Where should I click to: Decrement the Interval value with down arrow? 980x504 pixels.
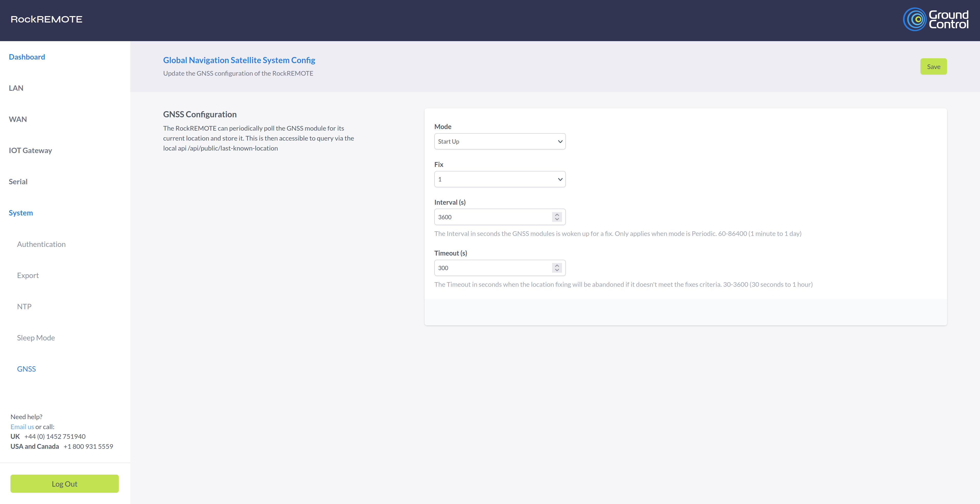point(557,220)
